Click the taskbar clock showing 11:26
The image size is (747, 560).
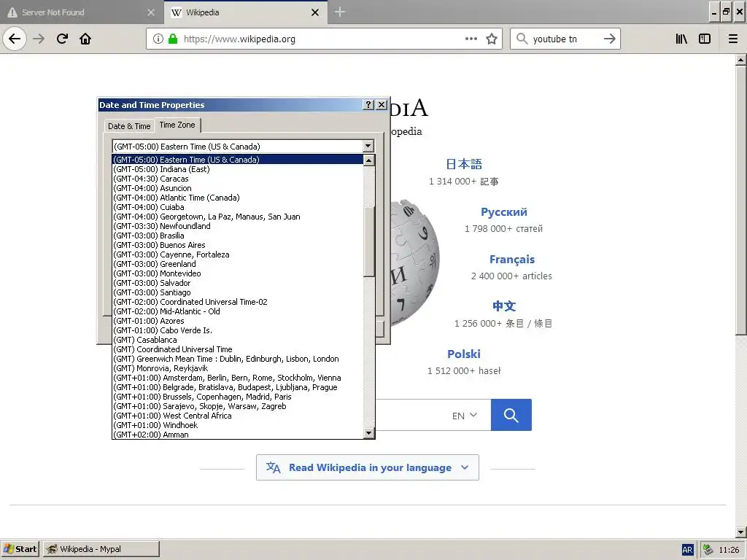(729, 550)
